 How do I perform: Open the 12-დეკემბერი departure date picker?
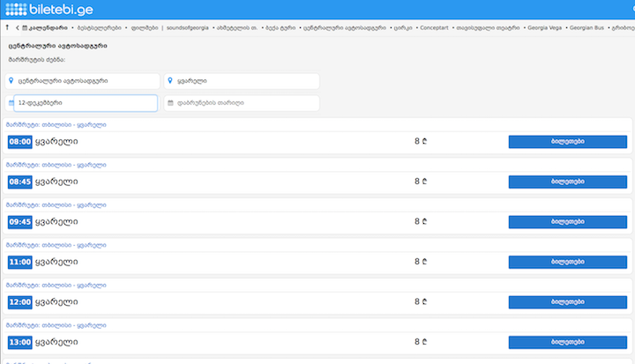[84, 103]
